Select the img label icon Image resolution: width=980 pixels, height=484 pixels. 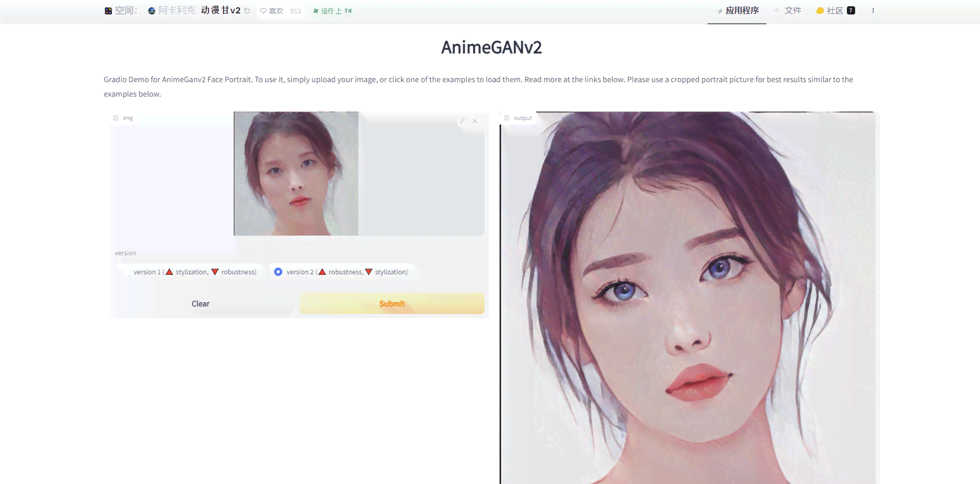[x=116, y=118]
